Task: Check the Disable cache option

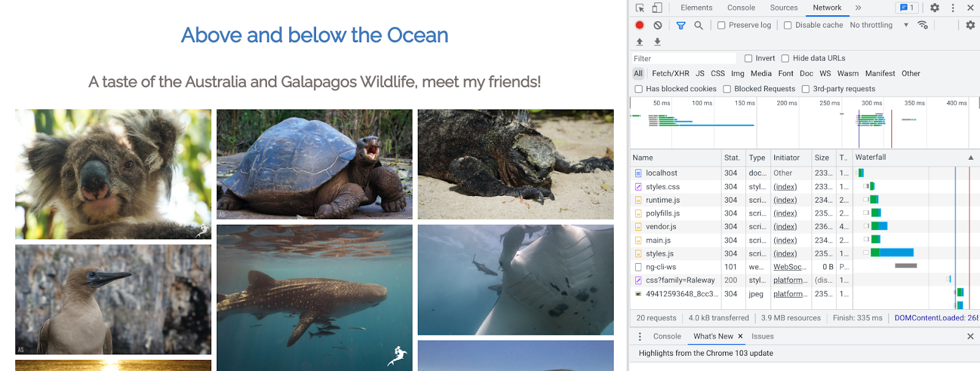Action: [x=788, y=25]
